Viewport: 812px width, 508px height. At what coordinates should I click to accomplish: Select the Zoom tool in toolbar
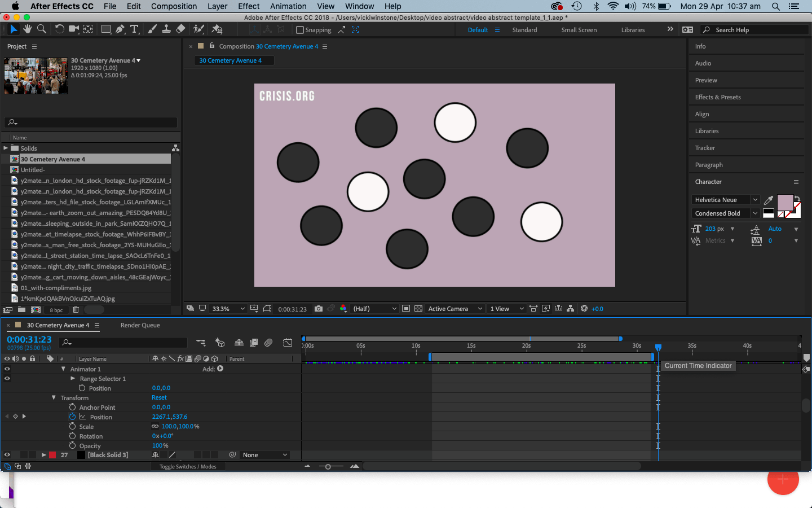click(x=41, y=29)
